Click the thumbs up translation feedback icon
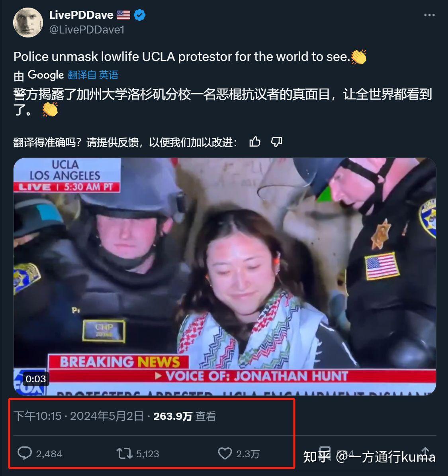448x476 pixels. 255,142
